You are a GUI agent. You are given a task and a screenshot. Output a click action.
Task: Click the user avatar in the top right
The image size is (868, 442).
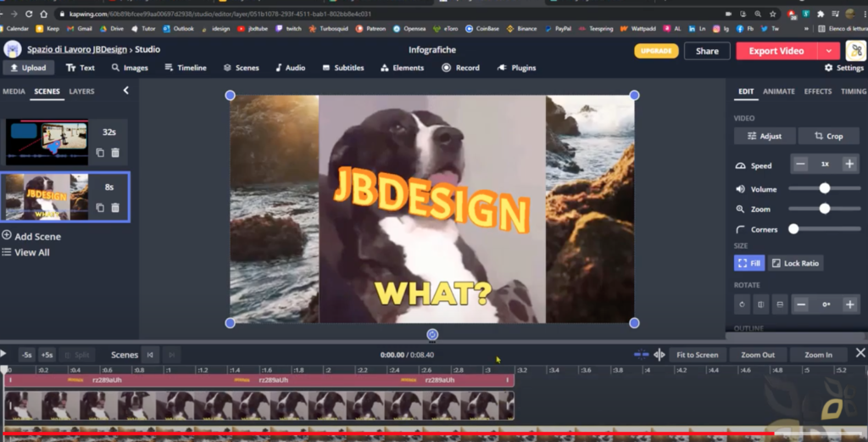pyautogui.click(x=855, y=51)
